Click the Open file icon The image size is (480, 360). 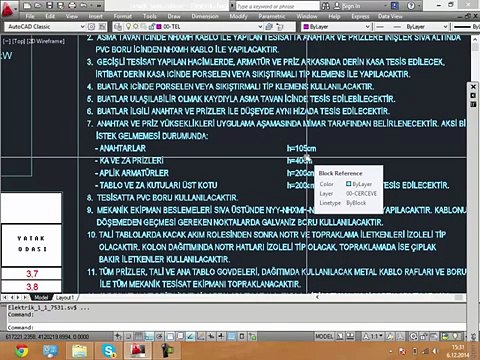point(38,6)
